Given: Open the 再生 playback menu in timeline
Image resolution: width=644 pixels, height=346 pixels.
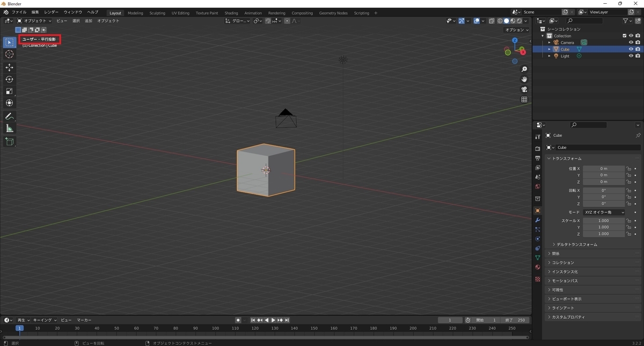Looking at the screenshot, I should point(23,320).
